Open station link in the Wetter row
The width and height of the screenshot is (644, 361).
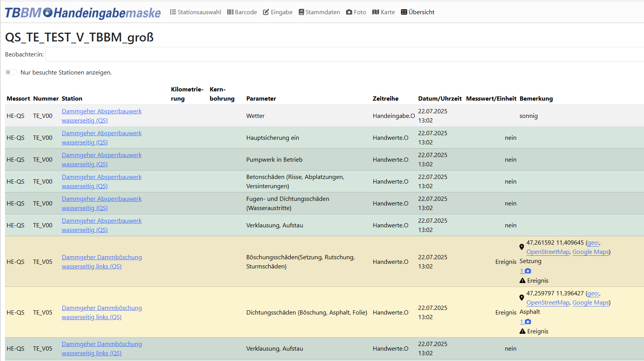102,116
